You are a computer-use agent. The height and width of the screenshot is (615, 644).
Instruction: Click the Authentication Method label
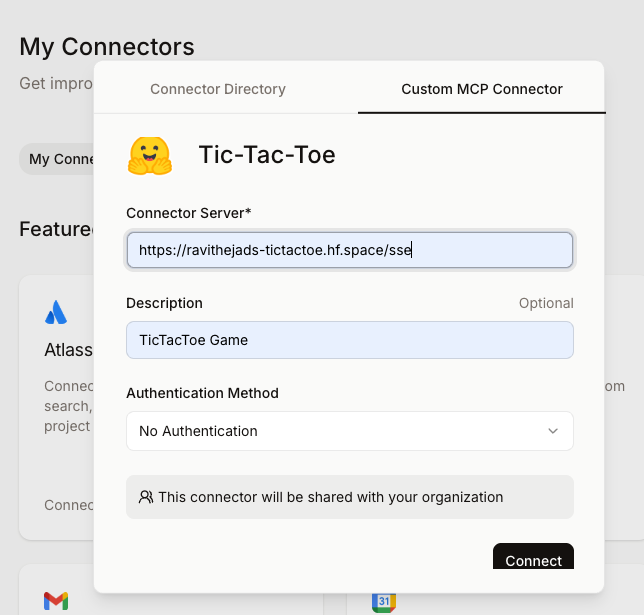click(x=202, y=393)
